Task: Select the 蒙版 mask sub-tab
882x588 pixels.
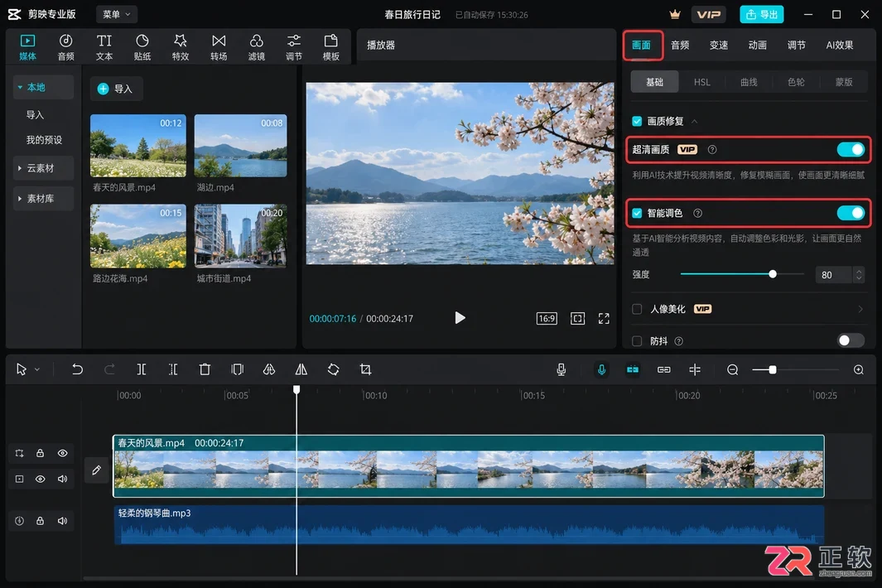Action: [844, 82]
